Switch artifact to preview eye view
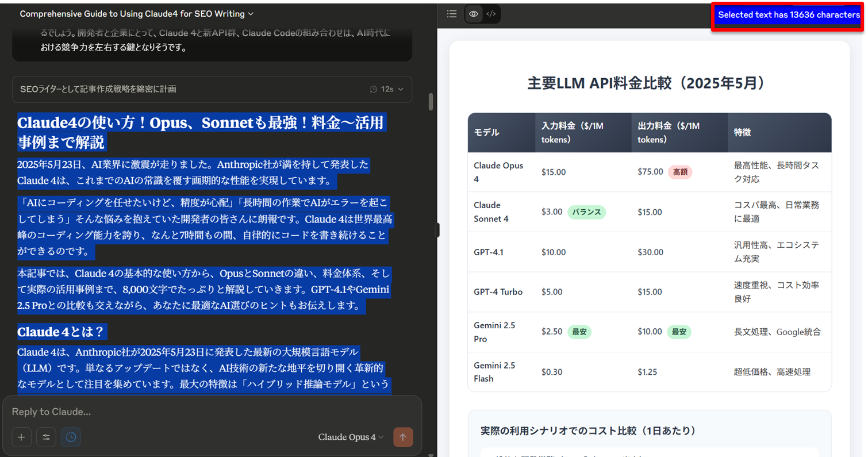This screenshot has height=457, width=868. [x=474, y=14]
